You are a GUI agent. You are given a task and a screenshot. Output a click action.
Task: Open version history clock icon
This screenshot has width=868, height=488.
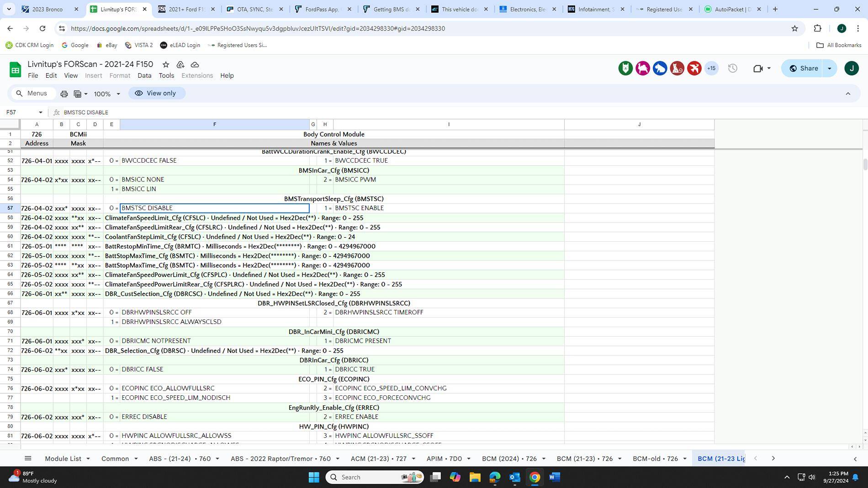(732, 69)
